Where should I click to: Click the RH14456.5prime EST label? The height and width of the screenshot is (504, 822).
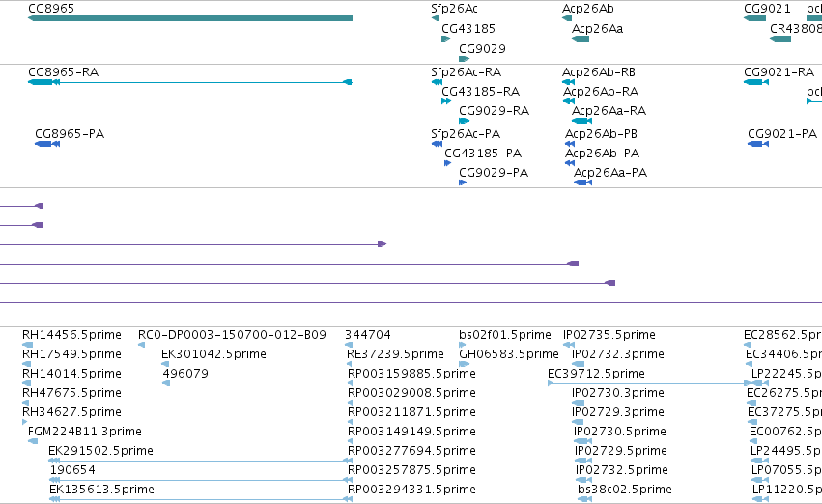point(71,335)
